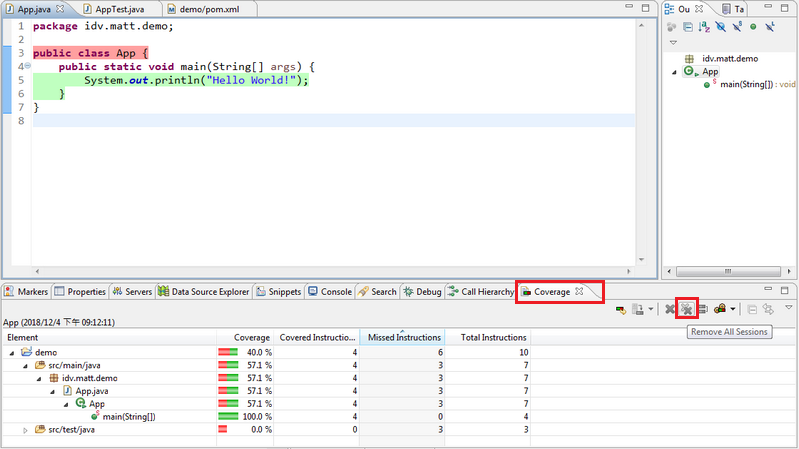The width and height of the screenshot is (799, 449).
Task: Click the Remove Active Session icon
Action: point(670,310)
